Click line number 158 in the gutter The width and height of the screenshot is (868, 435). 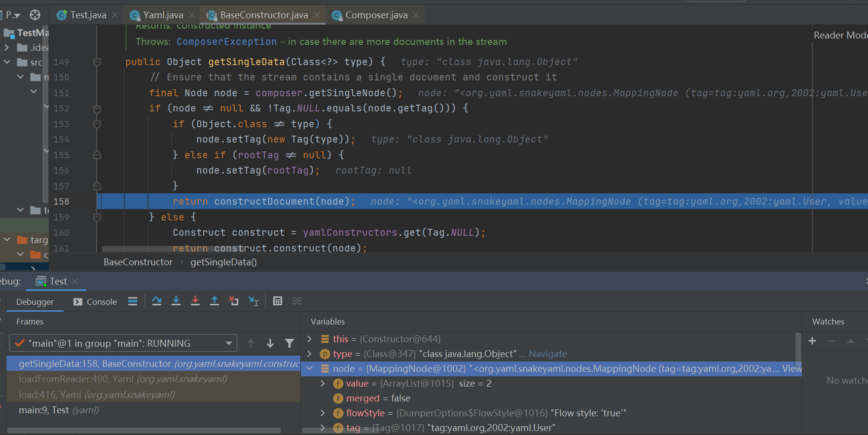[x=61, y=201]
